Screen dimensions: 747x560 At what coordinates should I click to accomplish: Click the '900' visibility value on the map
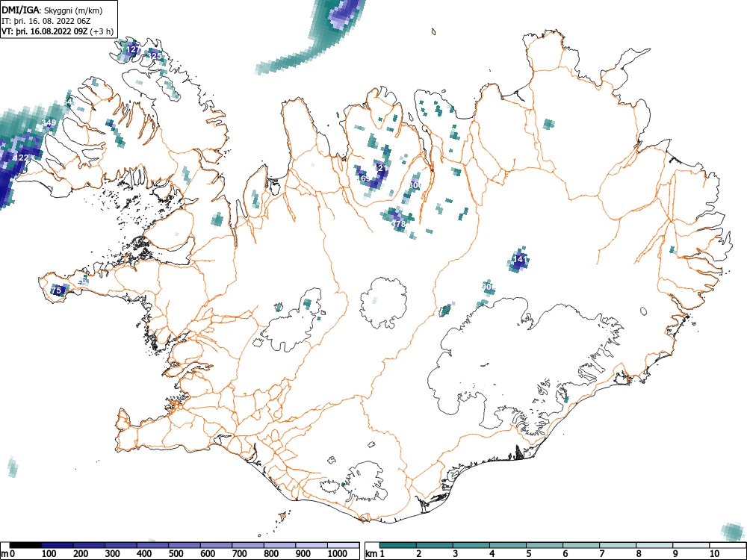(x=489, y=287)
